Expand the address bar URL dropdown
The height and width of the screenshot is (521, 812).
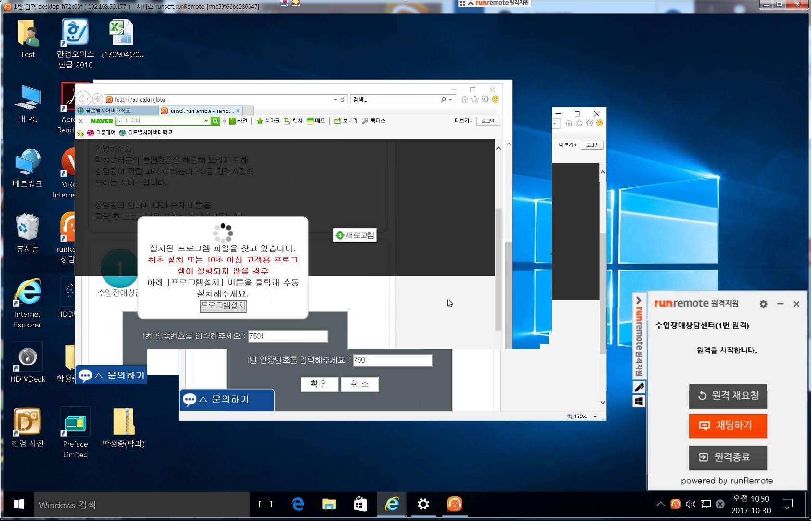335,100
